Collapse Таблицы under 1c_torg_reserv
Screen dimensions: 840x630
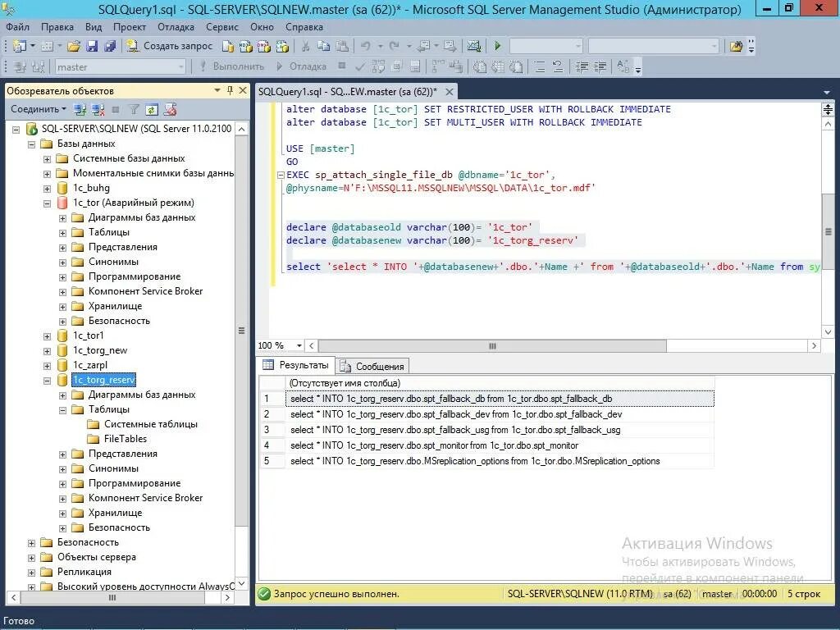(62, 410)
